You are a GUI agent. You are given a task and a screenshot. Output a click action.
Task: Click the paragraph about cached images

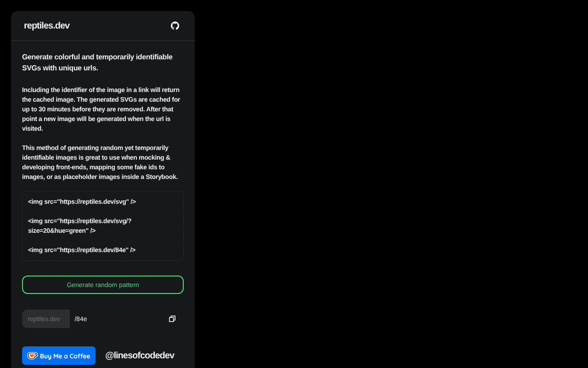(x=102, y=109)
